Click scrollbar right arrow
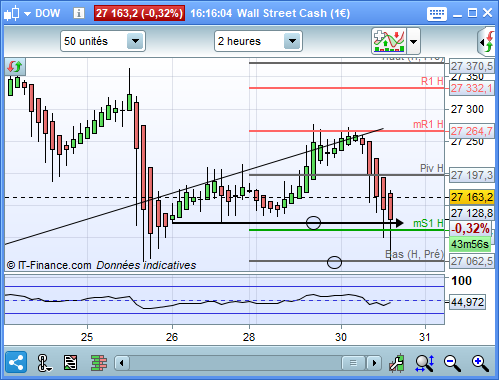Screen dimensions: 499x380 click(x=374, y=363)
